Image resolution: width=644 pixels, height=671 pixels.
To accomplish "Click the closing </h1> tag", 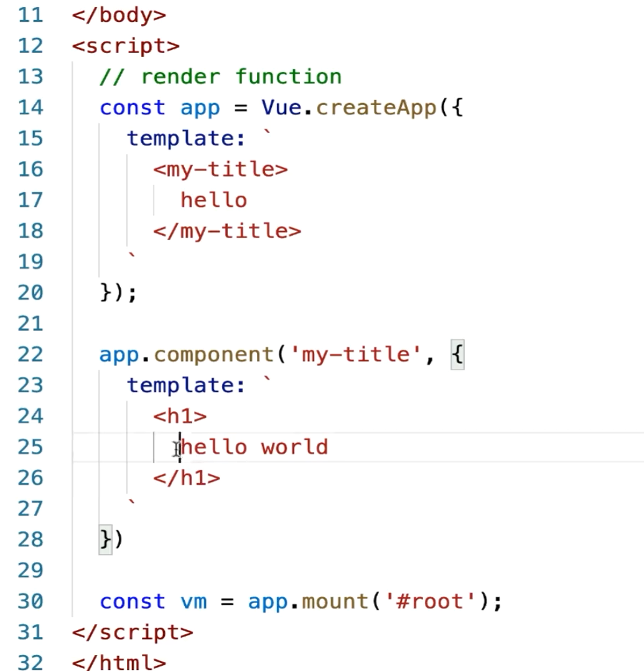I will pyautogui.click(x=186, y=478).
